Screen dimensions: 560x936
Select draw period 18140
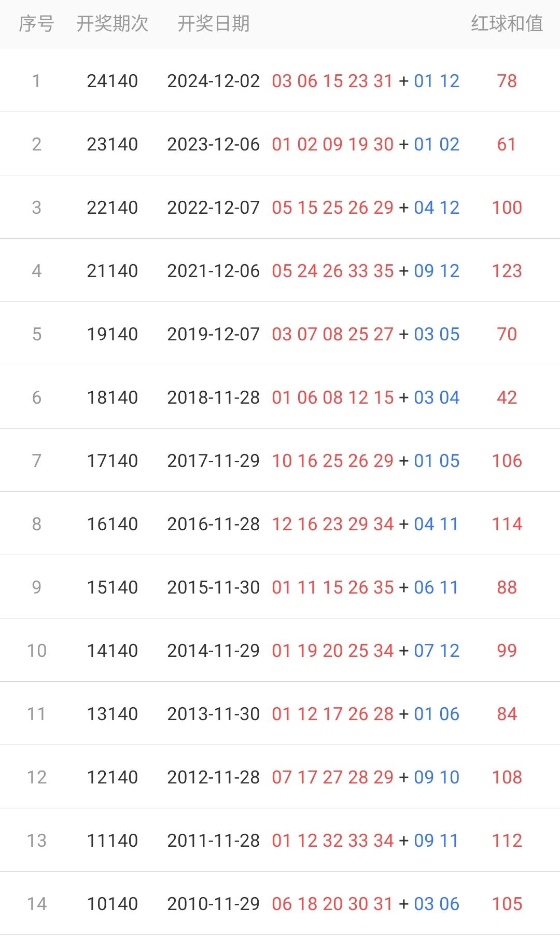coord(112,397)
